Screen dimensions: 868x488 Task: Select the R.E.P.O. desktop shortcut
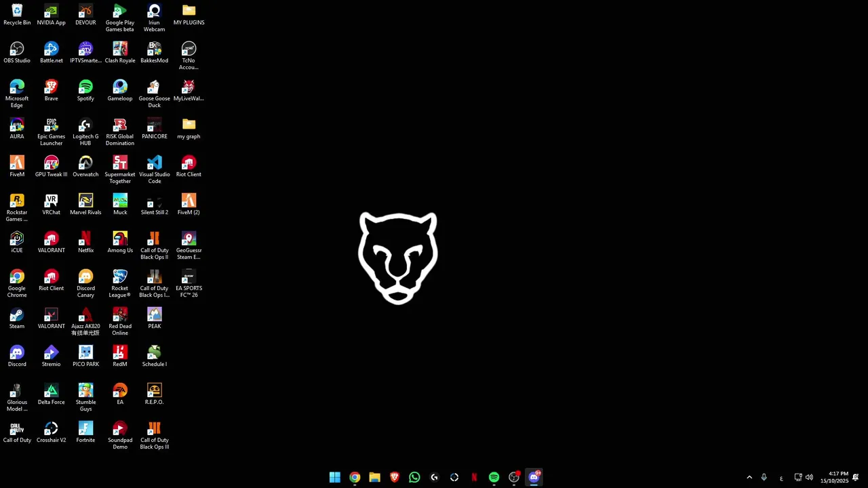coord(155,394)
